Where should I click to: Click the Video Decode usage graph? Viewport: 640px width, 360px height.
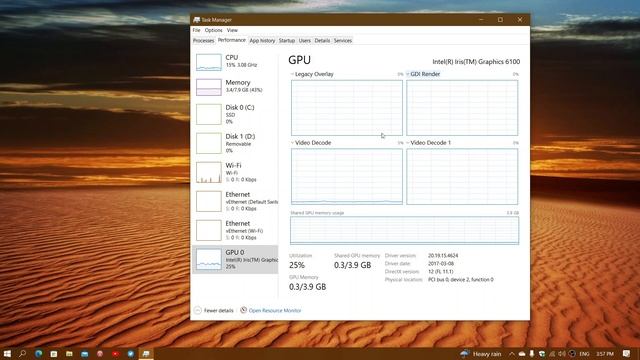click(347, 176)
